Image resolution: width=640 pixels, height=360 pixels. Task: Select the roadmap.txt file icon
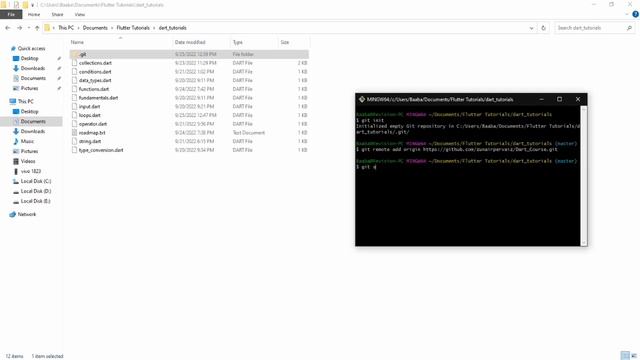coord(74,133)
